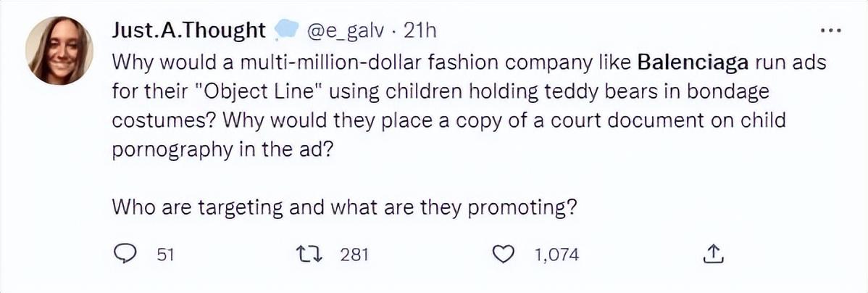Click the "Who are targeting" closing question line
Image resolution: width=868 pixels, height=293 pixels.
[344, 207]
